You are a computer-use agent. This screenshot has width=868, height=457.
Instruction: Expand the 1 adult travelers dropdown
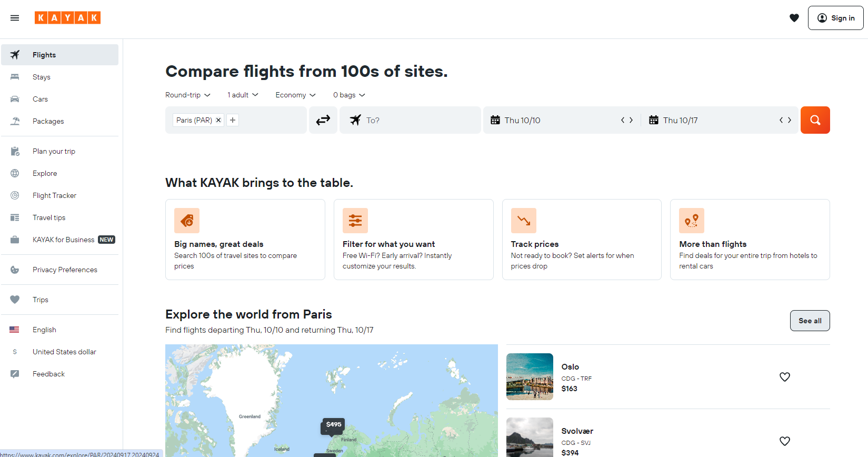pos(243,95)
